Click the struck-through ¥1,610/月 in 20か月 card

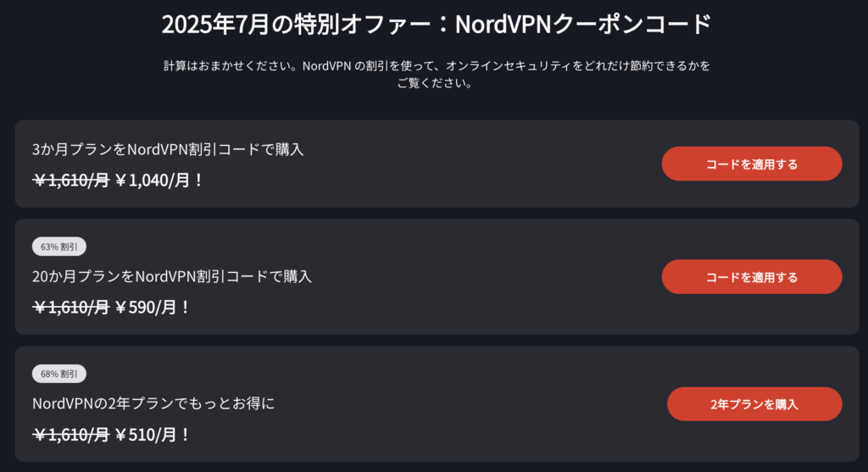pyautogui.click(x=71, y=307)
